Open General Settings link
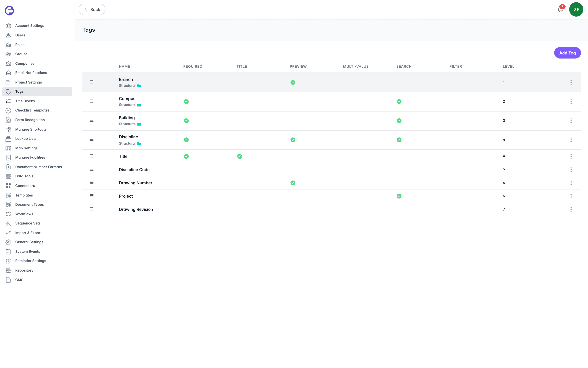The width and height of the screenshot is (588, 368). [x=29, y=242]
